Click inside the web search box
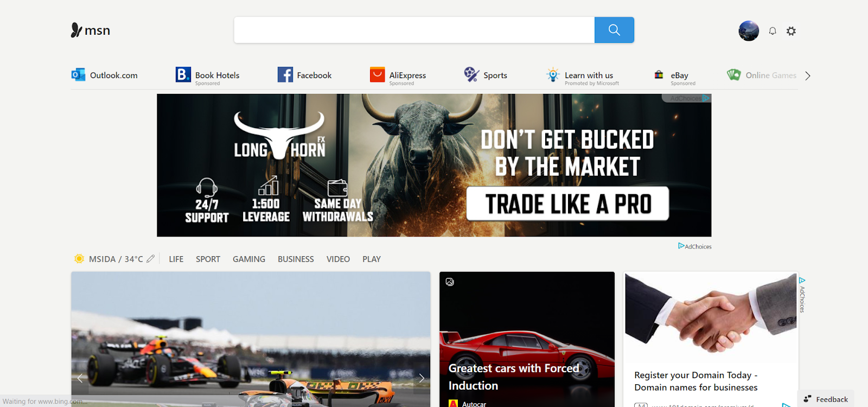Viewport: 868px width, 407px height. coord(414,30)
